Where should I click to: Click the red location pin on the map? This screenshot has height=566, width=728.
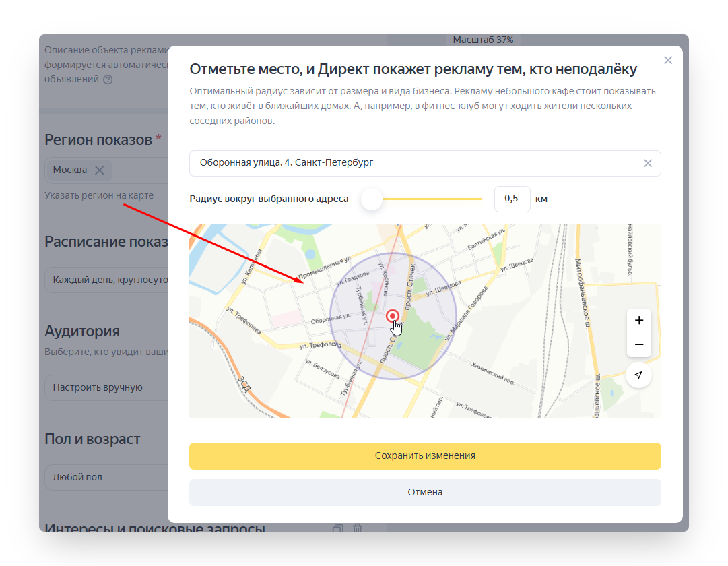pos(393,315)
